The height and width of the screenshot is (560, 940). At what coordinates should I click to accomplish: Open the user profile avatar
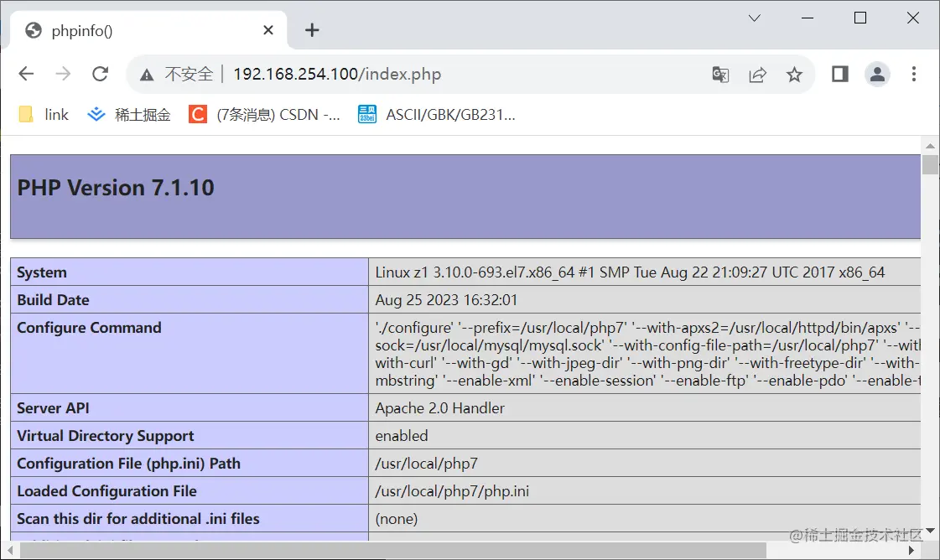coord(877,75)
